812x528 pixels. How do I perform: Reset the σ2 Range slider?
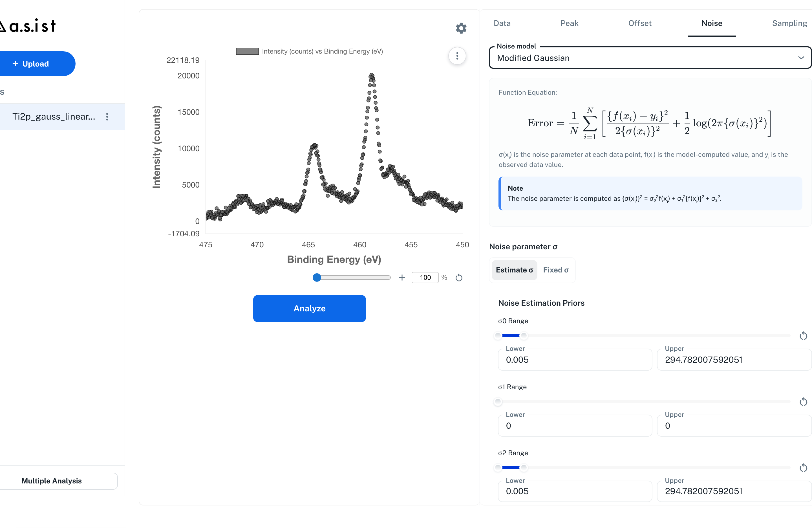(x=803, y=468)
